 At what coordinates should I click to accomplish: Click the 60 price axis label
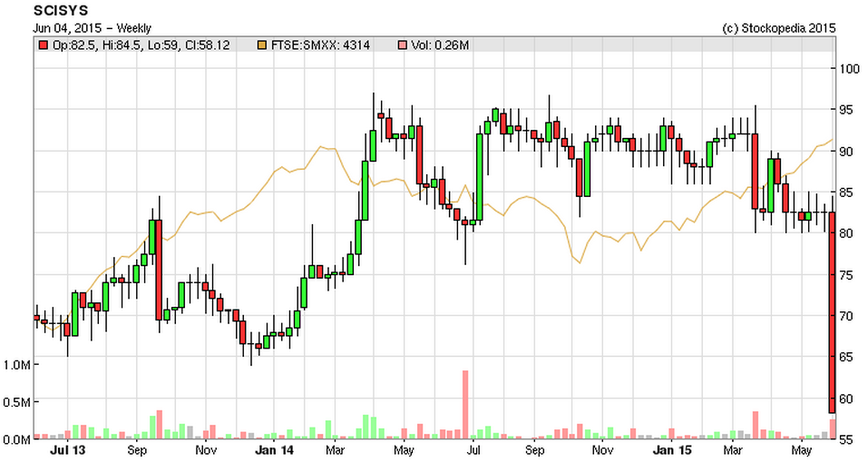pyautogui.click(x=846, y=399)
